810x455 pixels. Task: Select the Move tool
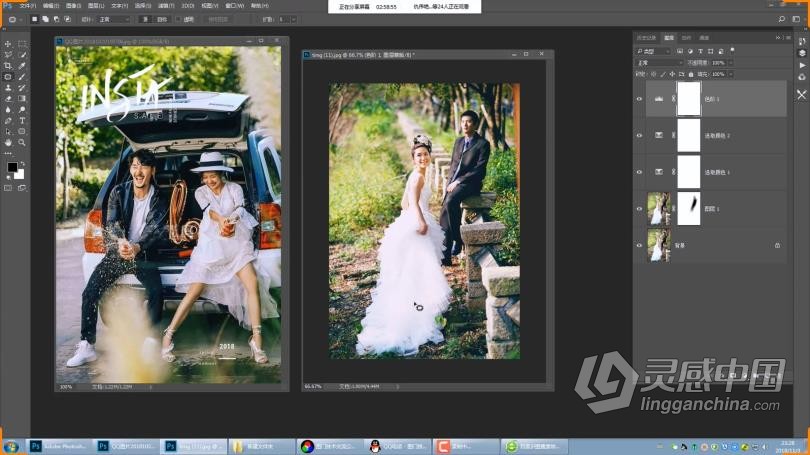click(x=8, y=44)
